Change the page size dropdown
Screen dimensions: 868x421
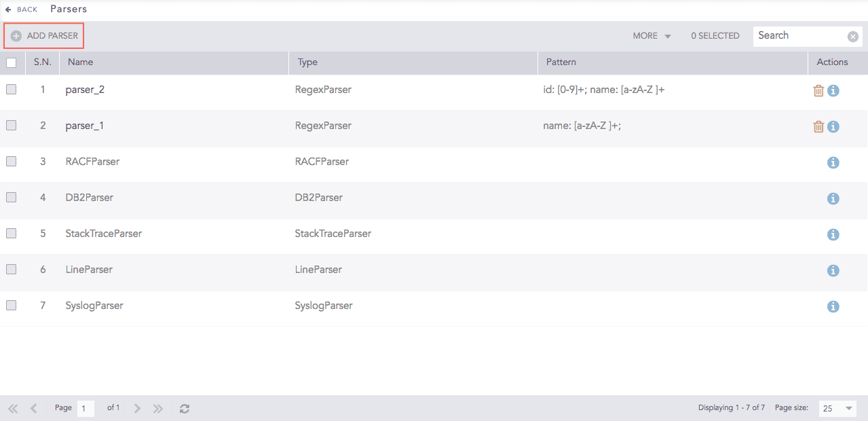[x=837, y=408]
